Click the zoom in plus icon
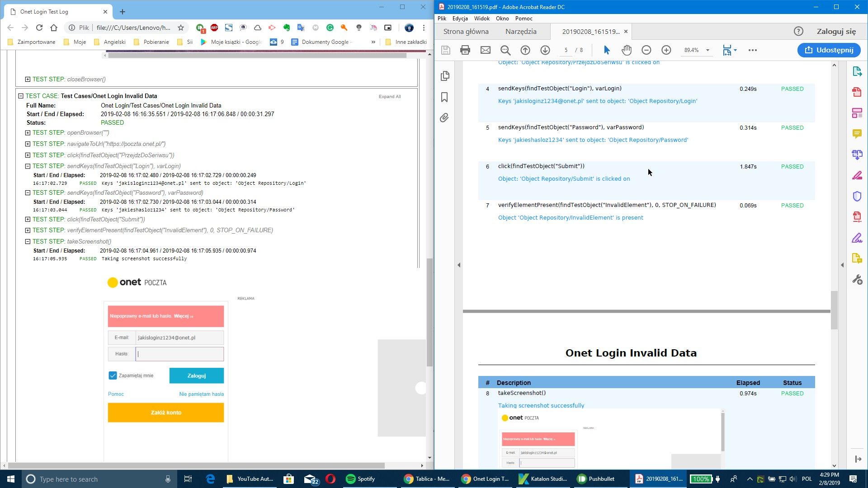This screenshot has height=488, width=868. (x=666, y=50)
